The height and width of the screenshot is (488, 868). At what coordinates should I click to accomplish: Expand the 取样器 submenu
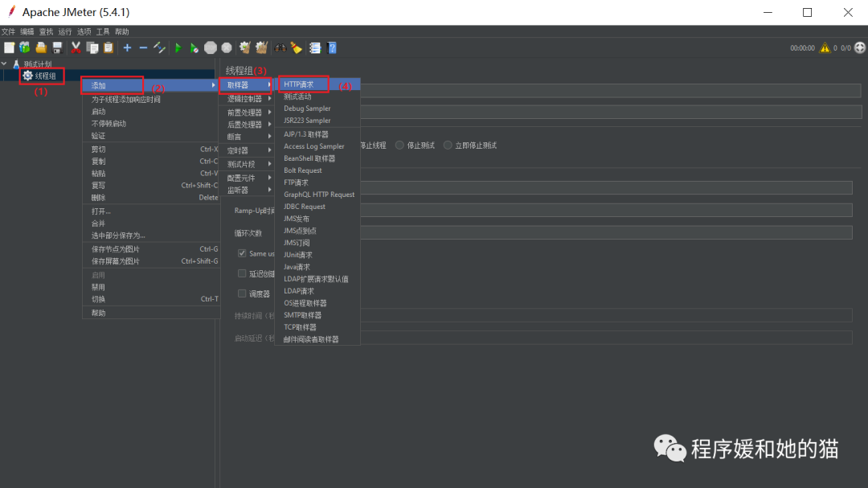coord(248,84)
